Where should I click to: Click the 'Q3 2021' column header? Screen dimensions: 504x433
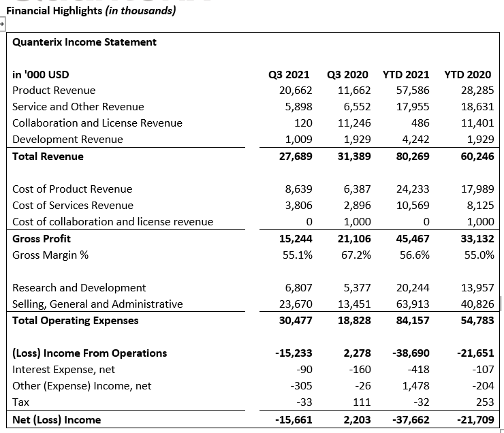(x=289, y=74)
